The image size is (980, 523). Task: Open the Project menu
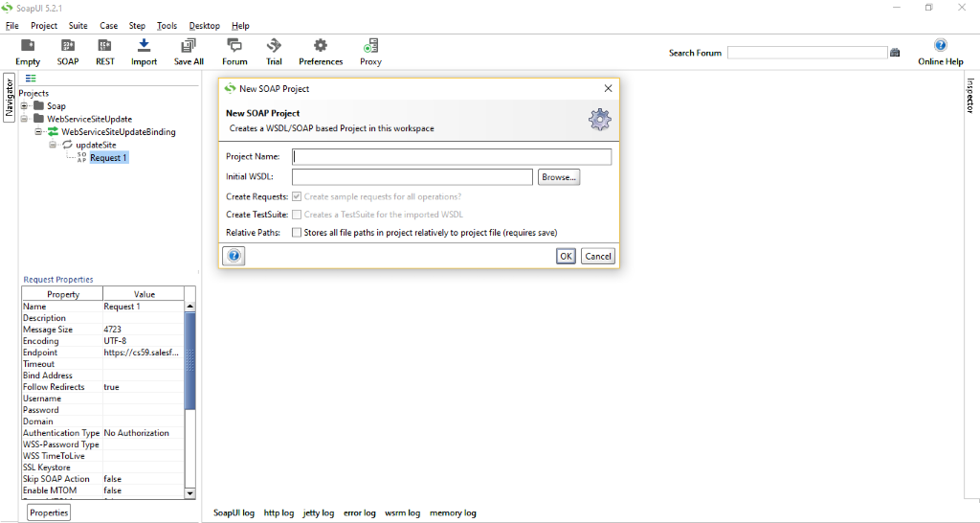pyautogui.click(x=44, y=26)
